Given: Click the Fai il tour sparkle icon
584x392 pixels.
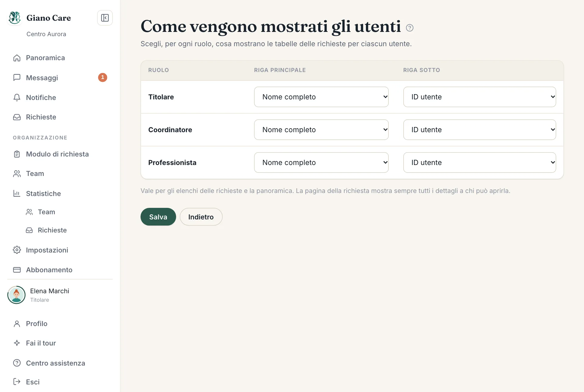Looking at the screenshot, I should pyautogui.click(x=17, y=343).
